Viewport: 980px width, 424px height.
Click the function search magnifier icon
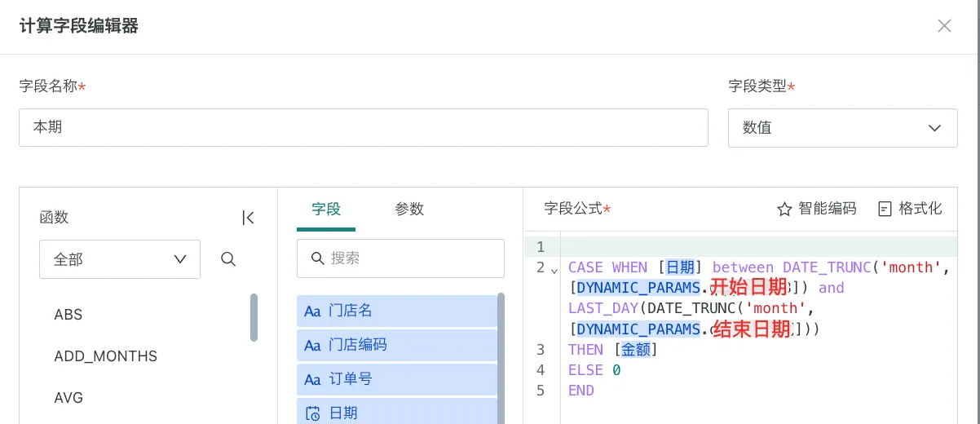(228, 259)
